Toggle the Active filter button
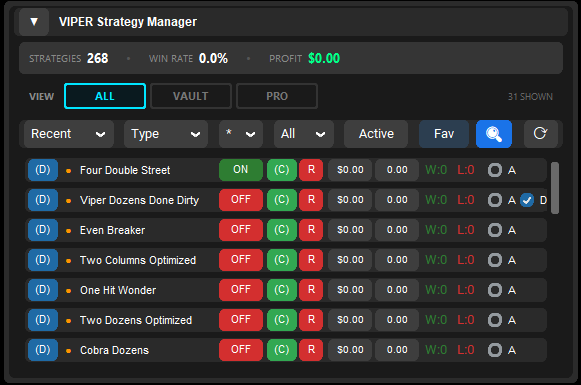Screen dimensions: 581x385 pyautogui.click(x=376, y=134)
